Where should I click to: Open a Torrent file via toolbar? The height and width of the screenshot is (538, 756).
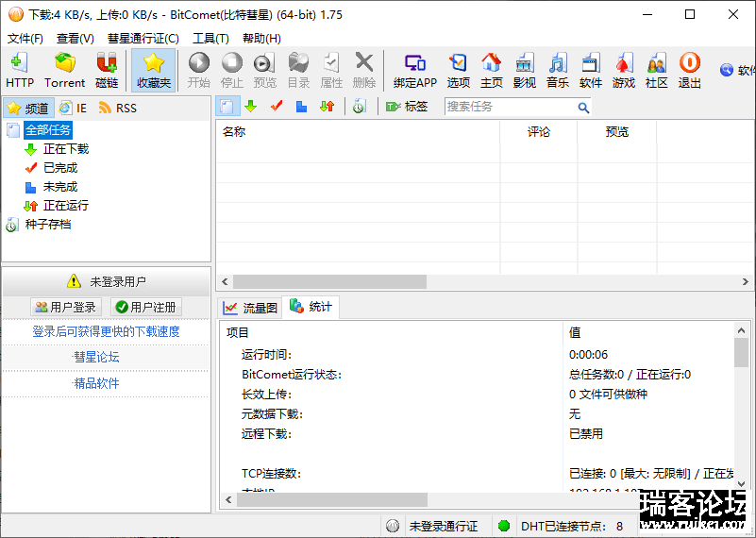(64, 71)
